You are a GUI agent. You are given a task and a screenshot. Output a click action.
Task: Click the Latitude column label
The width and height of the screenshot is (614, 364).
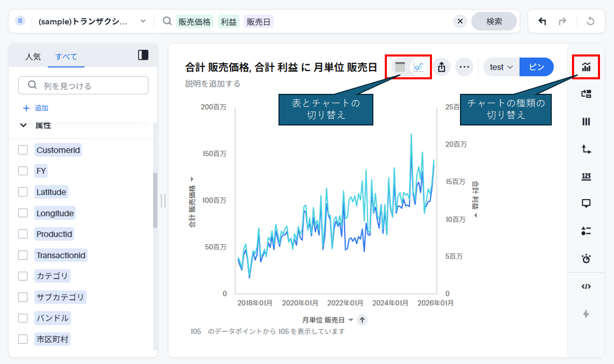(x=51, y=192)
